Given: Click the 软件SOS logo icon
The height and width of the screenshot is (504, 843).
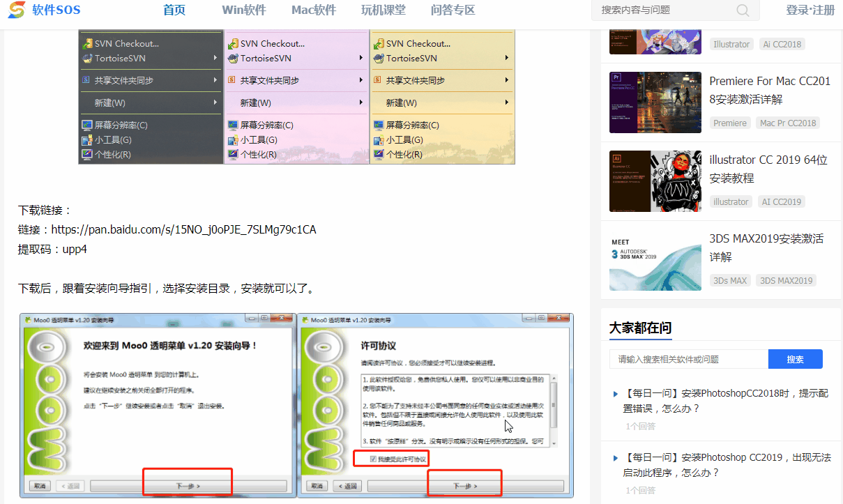Looking at the screenshot, I should [16, 10].
